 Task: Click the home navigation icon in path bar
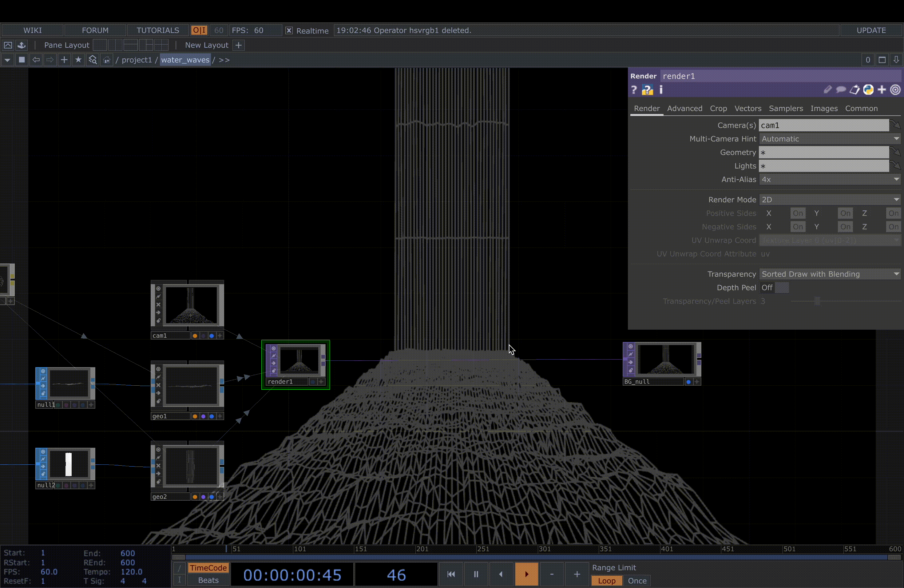[x=106, y=60]
